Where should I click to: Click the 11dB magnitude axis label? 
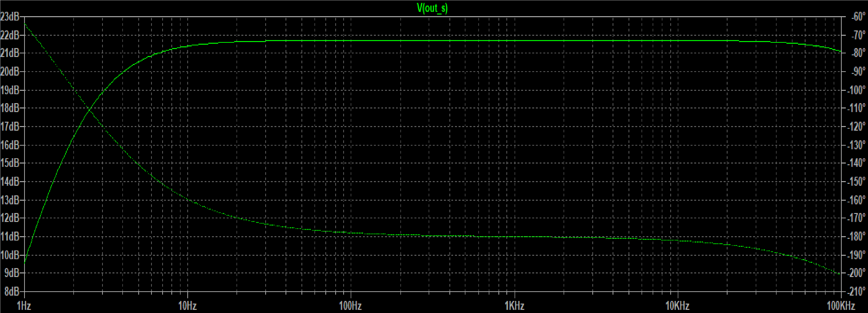(x=10, y=236)
